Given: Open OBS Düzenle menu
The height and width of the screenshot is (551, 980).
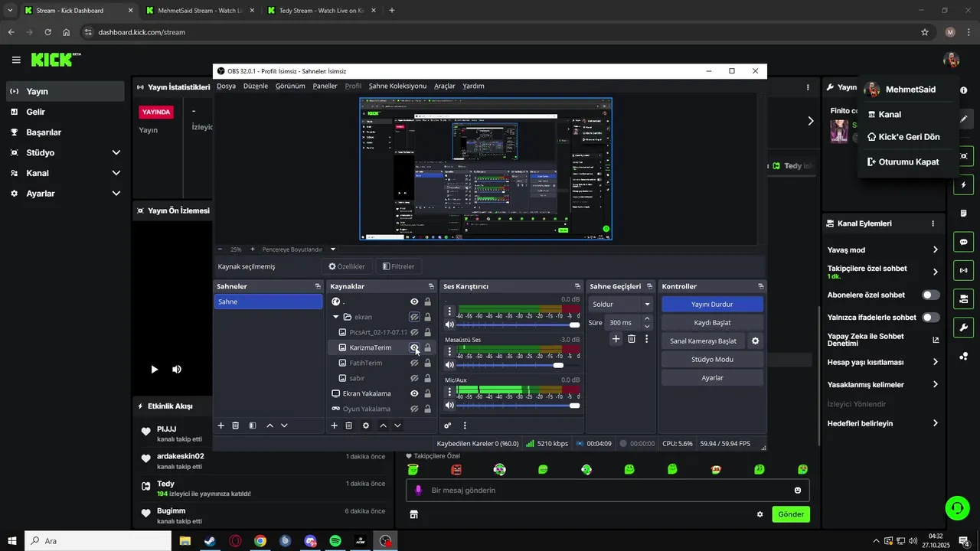Looking at the screenshot, I should (x=256, y=86).
